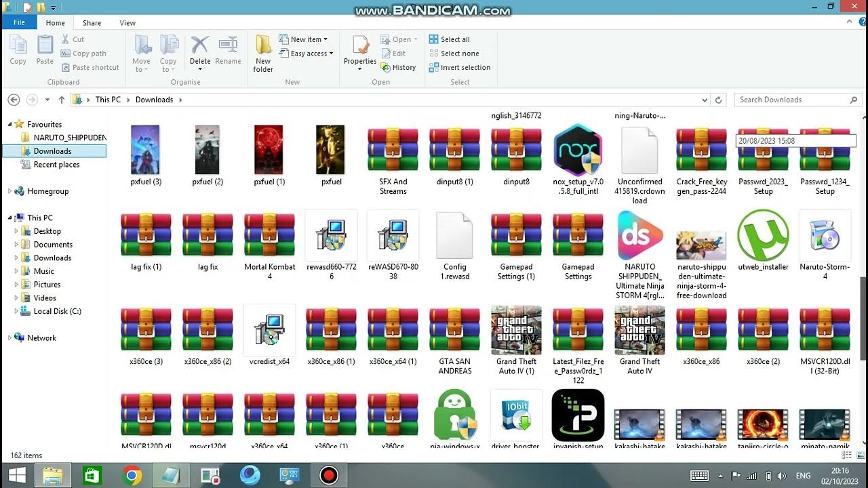Select the SFX And Streams archive
The image size is (868, 488).
[393, 160]
